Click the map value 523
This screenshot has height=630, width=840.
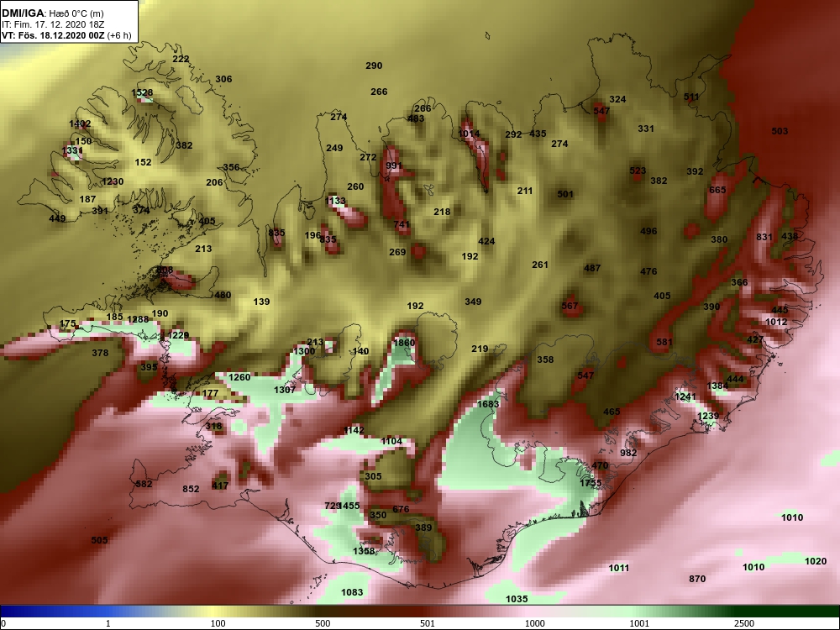coord(638,171)
